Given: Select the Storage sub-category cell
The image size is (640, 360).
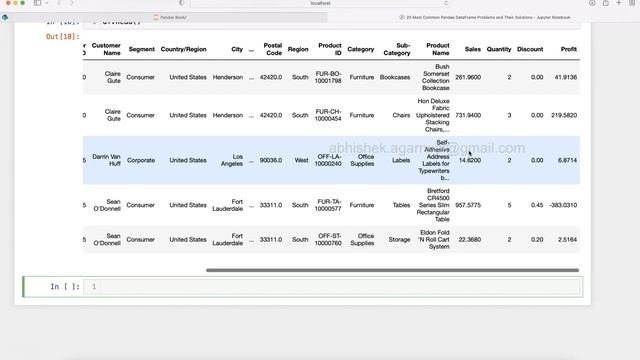Looking at the screenshot, I should [399, 239].
